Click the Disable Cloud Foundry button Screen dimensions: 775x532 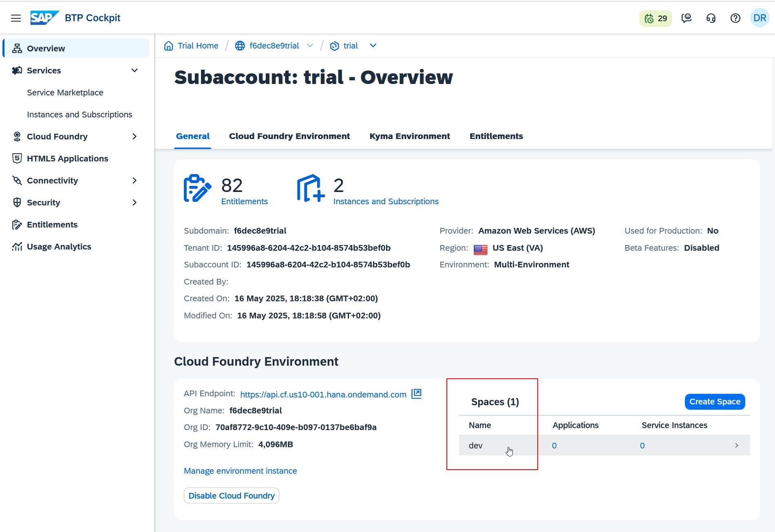click(x=232, y=496)
